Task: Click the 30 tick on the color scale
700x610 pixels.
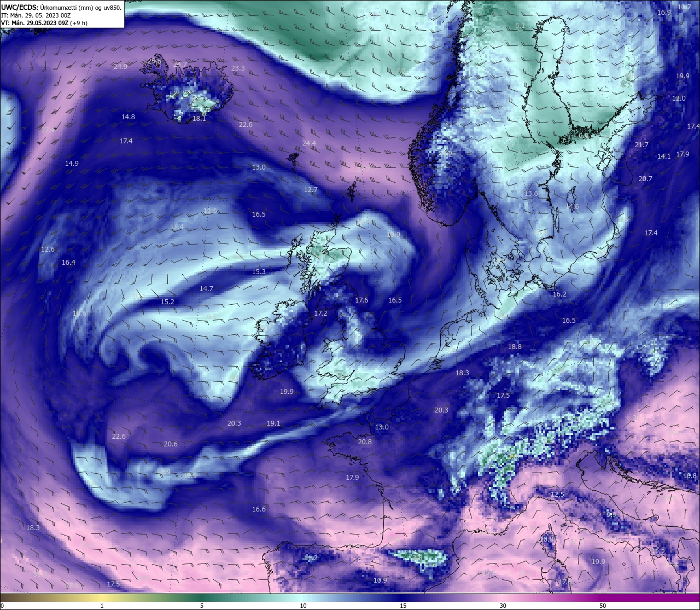Action: point(503,606)
